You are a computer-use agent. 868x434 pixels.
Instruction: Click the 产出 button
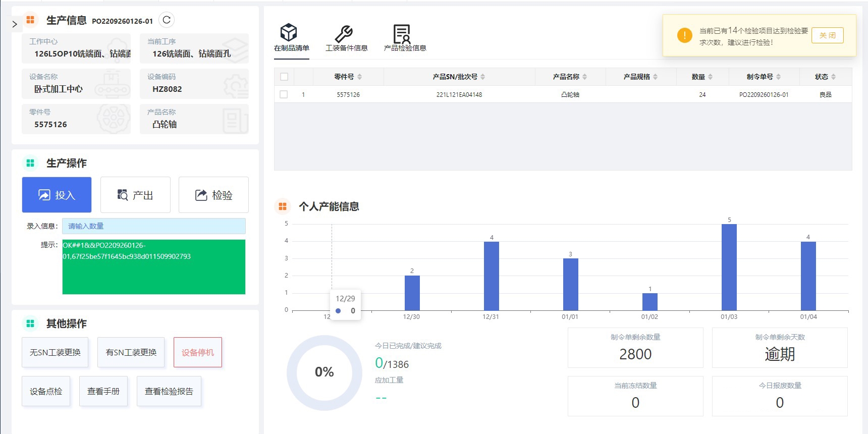[x=135, y=195]
